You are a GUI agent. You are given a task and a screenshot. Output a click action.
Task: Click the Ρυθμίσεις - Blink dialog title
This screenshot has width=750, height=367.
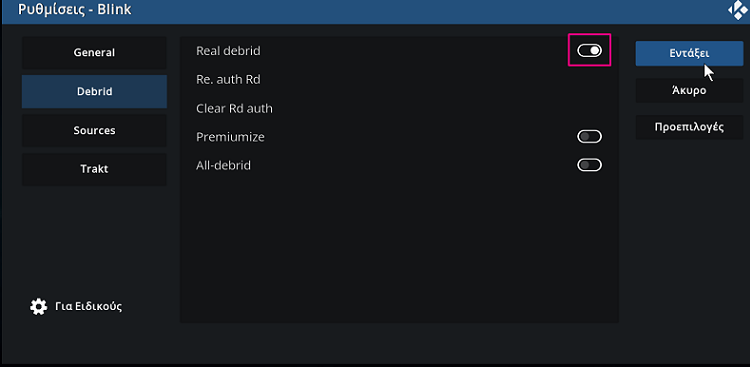click(75, 10)
